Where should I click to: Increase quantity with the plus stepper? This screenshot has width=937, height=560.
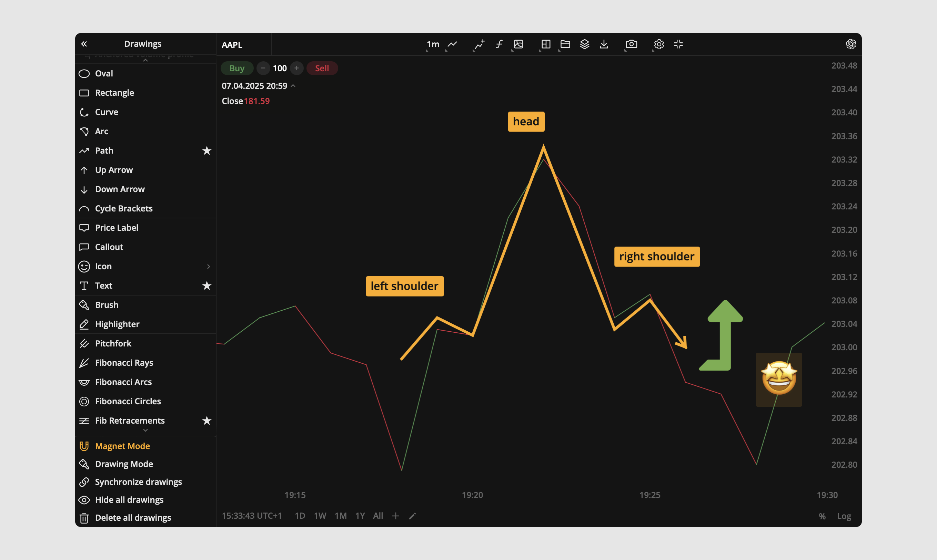pyautogui.click(x=296, y=68)
